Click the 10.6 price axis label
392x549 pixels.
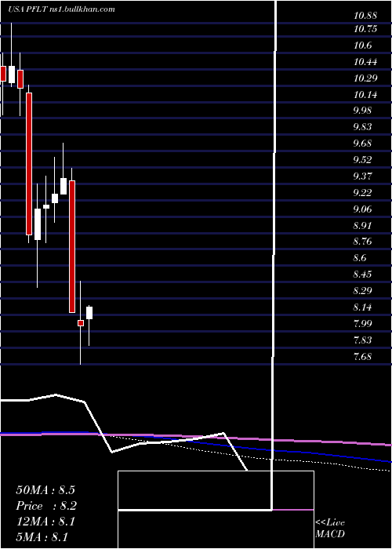[362, 45]
